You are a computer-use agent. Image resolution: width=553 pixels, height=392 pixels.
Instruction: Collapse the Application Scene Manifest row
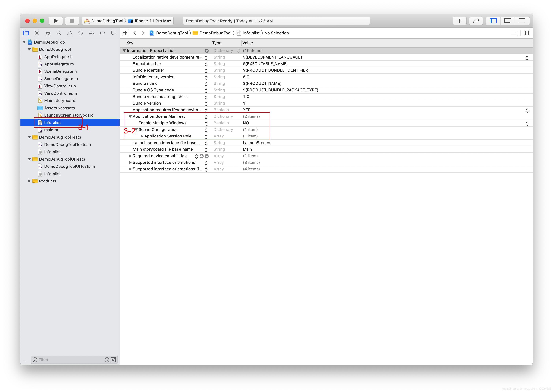coord(130,116)
